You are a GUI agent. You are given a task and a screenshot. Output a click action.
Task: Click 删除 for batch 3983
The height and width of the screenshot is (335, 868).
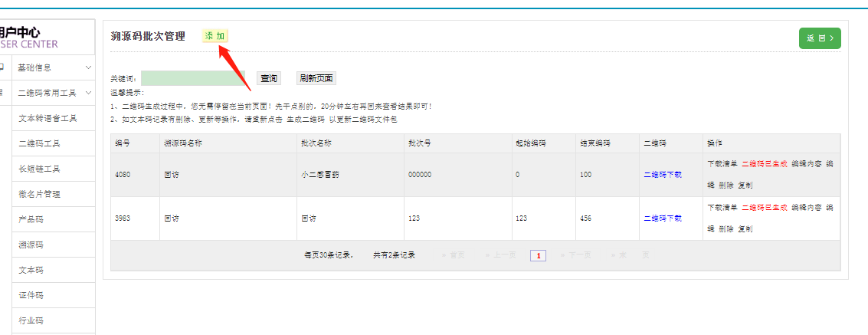point(726,229)
